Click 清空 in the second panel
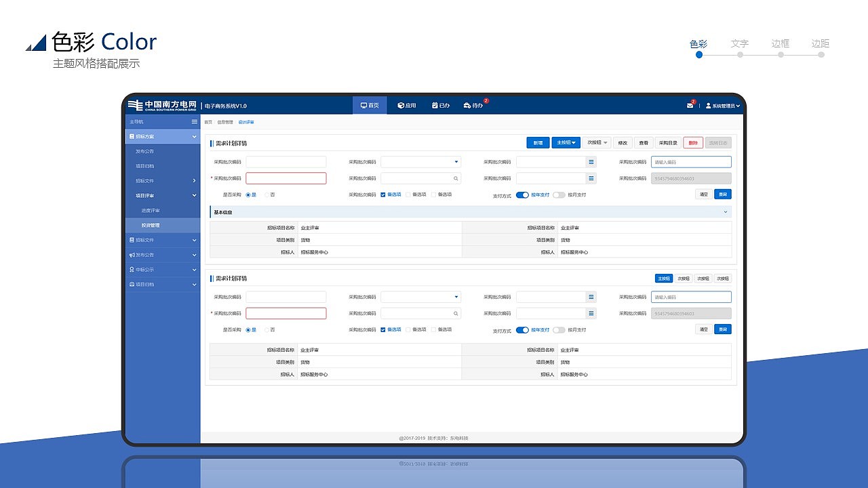This screenshot has width=868, height=488. (703, 329)
